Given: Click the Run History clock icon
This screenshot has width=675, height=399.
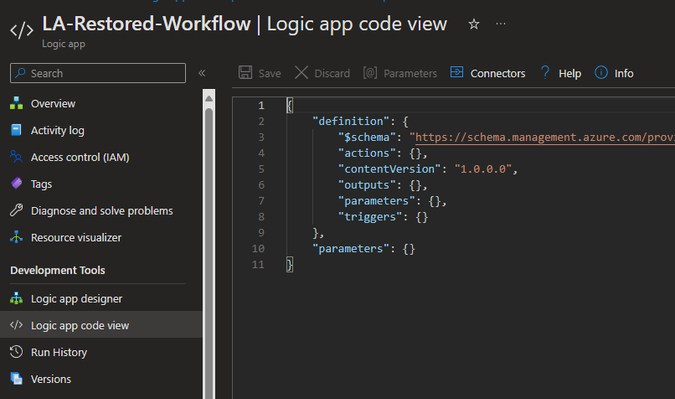Looking at the screenshot, I should click(16, 352).
